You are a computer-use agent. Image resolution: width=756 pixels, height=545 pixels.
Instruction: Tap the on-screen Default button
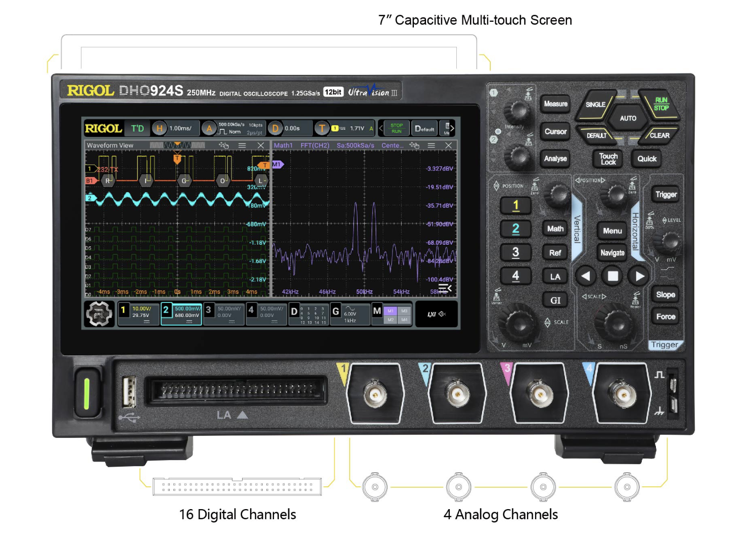coord(424,128)
